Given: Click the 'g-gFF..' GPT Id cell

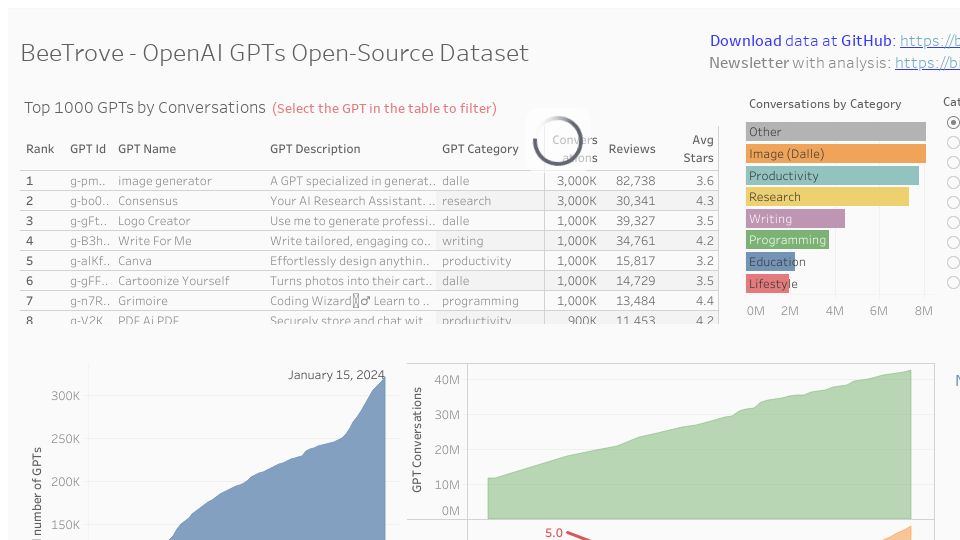Looking at the screenshot, I should coord(89,280).
